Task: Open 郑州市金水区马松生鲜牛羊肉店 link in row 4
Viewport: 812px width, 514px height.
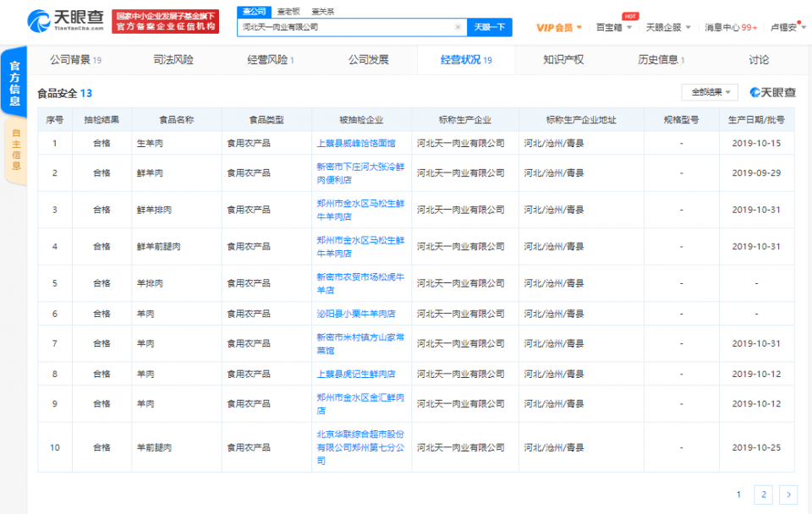Action: pos(360,247)
